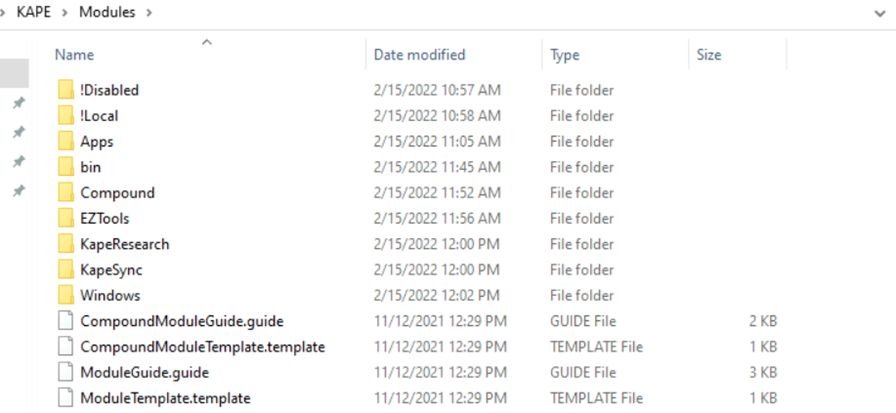The height and width of the screenshot is (413, 896).
Task: Select the !Disabled folder icon
Action: (x=66, y=90)
